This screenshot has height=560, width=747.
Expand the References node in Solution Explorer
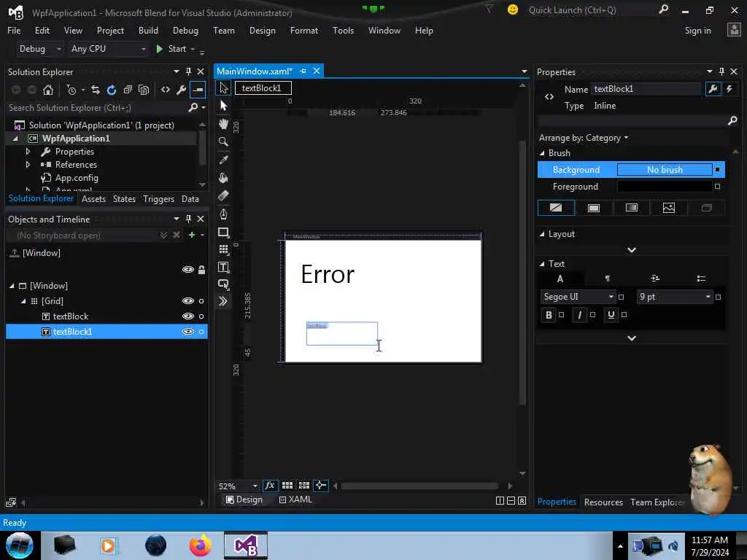pos(28,164)
